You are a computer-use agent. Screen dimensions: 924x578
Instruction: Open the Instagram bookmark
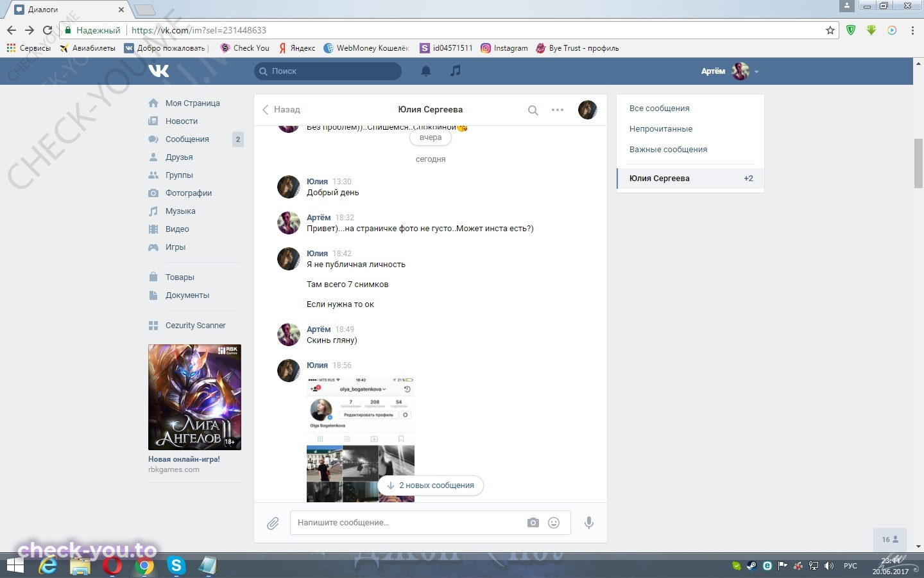pyautogui.click(x=504, y=48)
